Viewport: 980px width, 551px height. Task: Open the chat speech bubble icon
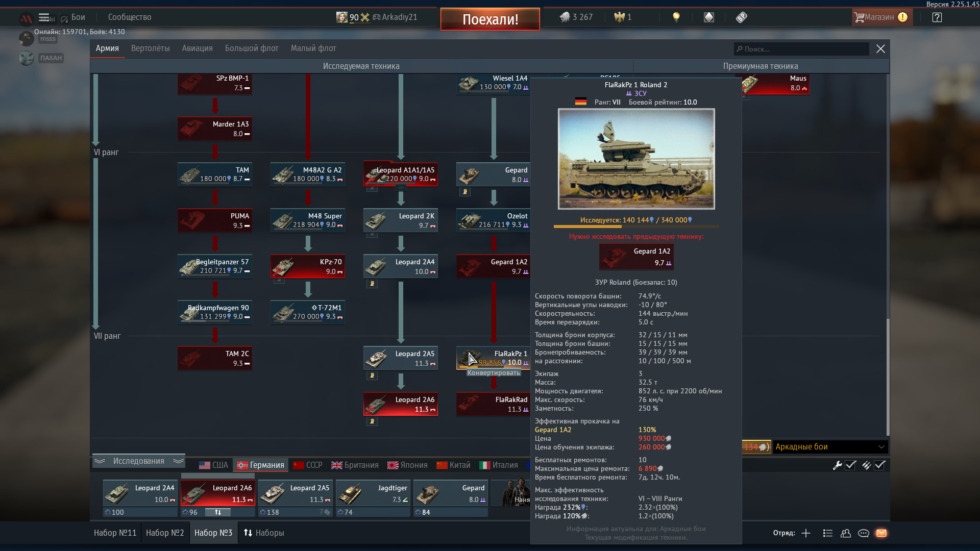tap(864, 533)
